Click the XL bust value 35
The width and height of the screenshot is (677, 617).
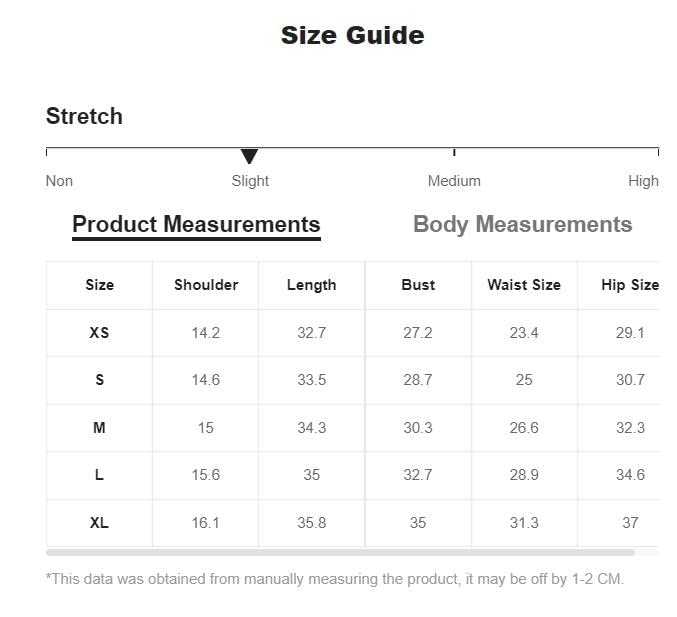418,523
